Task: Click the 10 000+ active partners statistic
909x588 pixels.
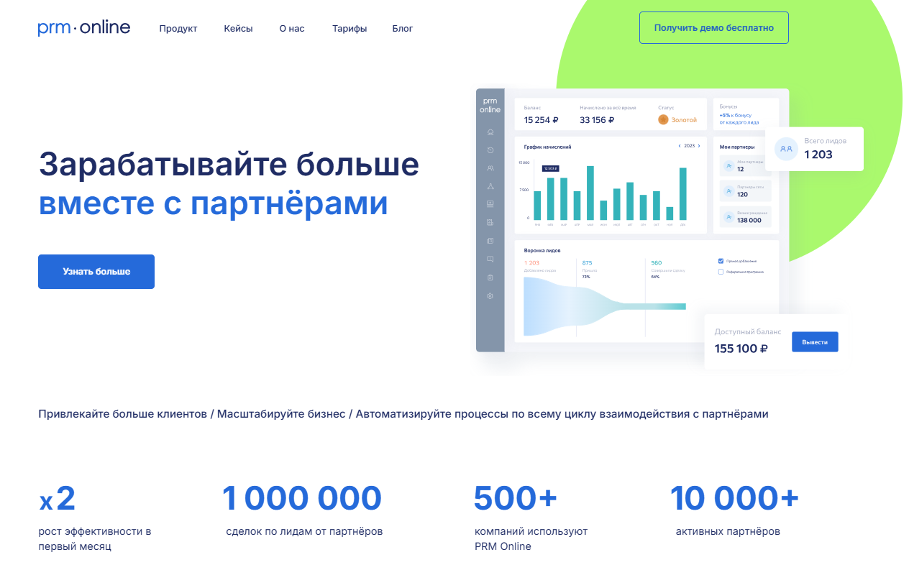Action: pos(734,498)
